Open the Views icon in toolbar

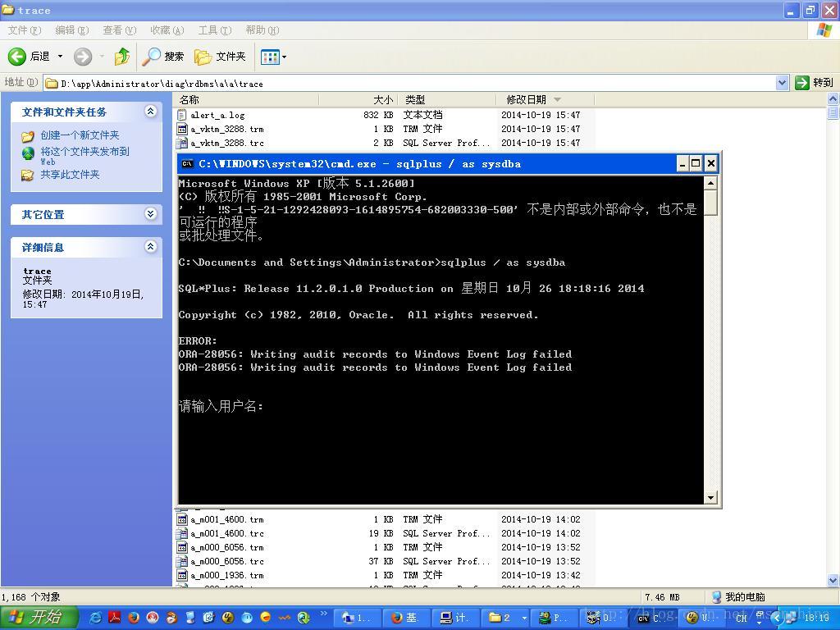click(x=270, y=57)
